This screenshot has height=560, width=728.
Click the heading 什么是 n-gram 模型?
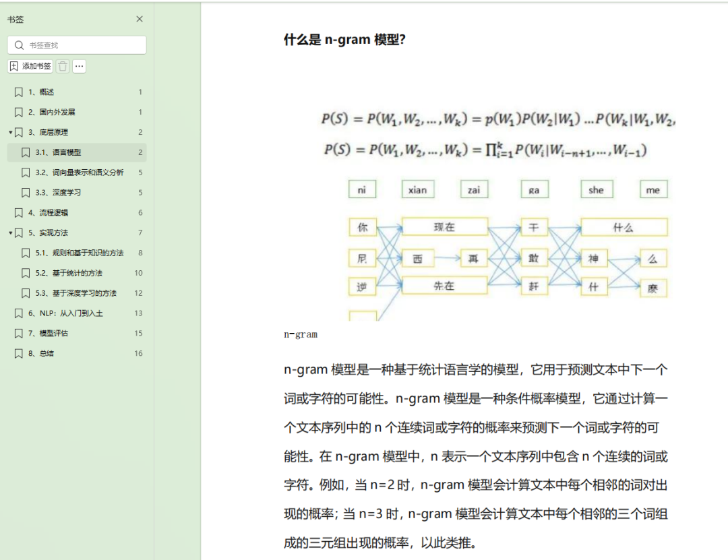pos(344,40)
